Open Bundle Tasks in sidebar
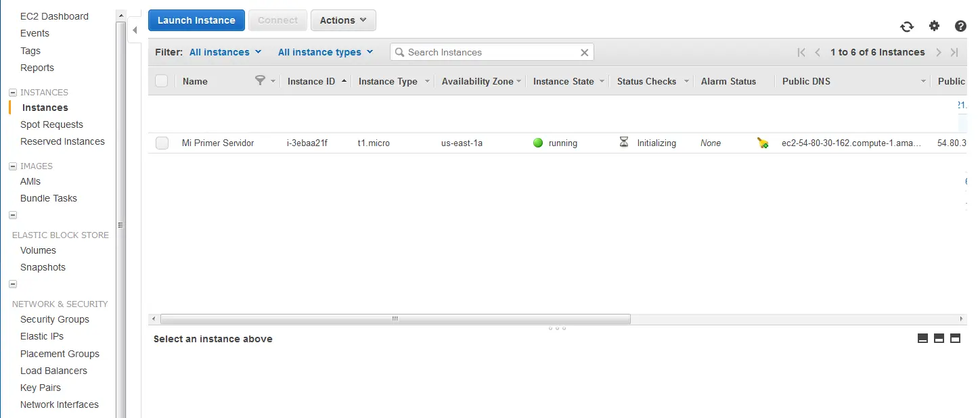Viewport: 980px width, 418px height. pos(49,198)
